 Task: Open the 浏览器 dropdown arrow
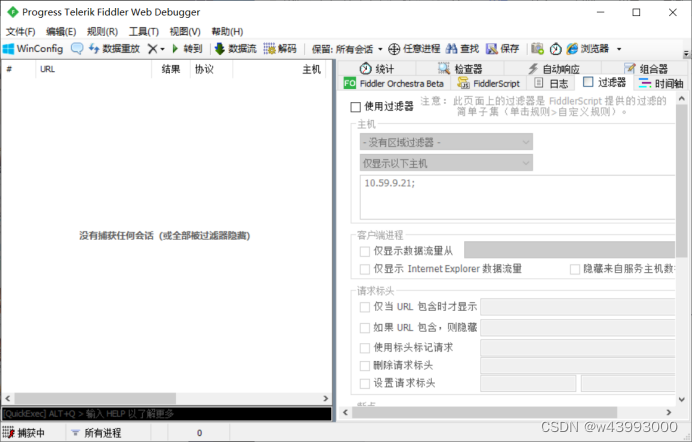(619, 49)
